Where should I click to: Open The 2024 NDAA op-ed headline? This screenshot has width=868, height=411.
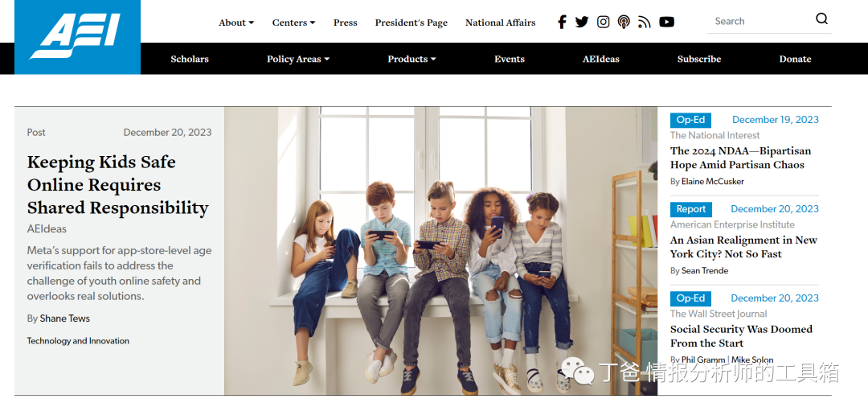pyautogui.click(x=740, y=158)
